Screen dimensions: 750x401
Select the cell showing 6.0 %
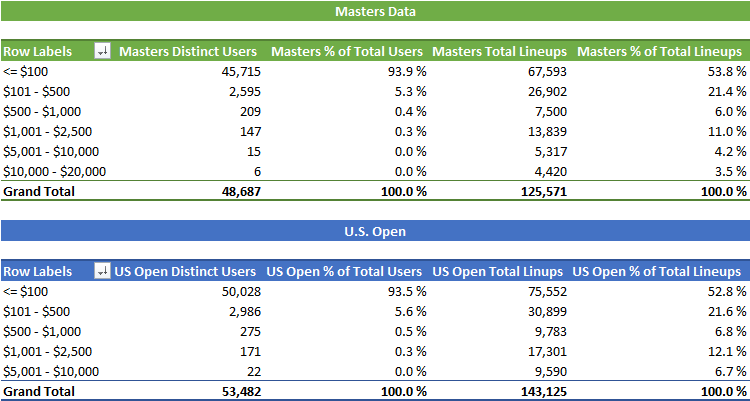[730, 112]
